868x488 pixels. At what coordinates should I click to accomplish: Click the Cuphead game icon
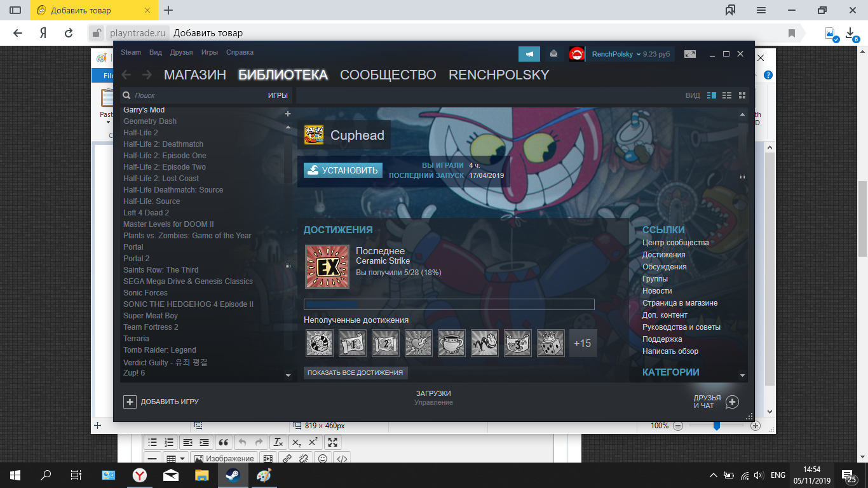click(x=314, y=135)
